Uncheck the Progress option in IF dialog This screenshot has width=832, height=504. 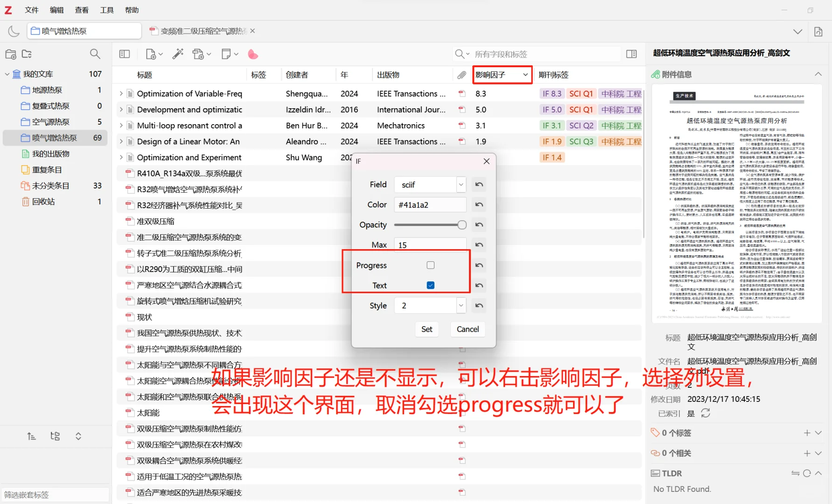pyautogui.click(x=430, y=265)
